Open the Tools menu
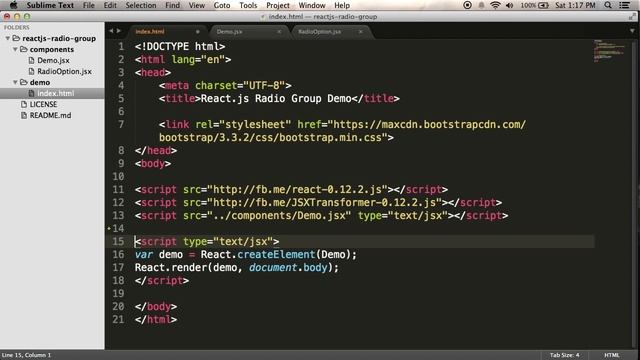Image resolution: width=640 pixels, height=360 pixels. pyautogui.click(x=248, y=5)
